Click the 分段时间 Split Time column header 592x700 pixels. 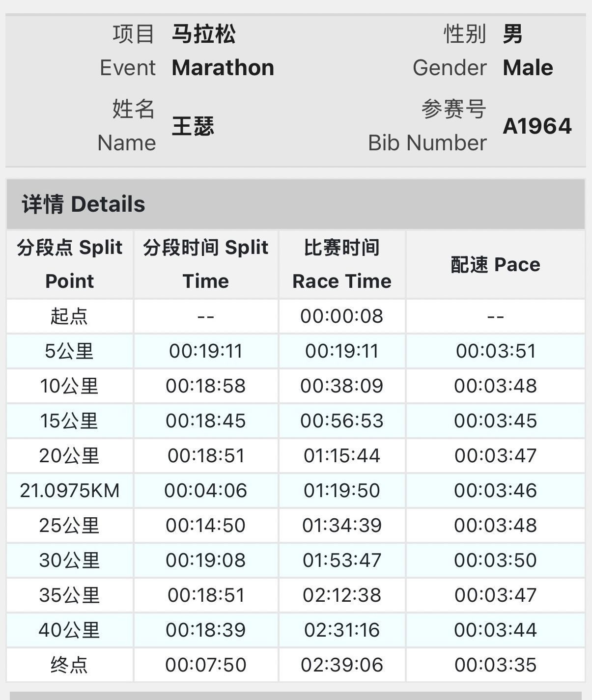click(206, 264)
